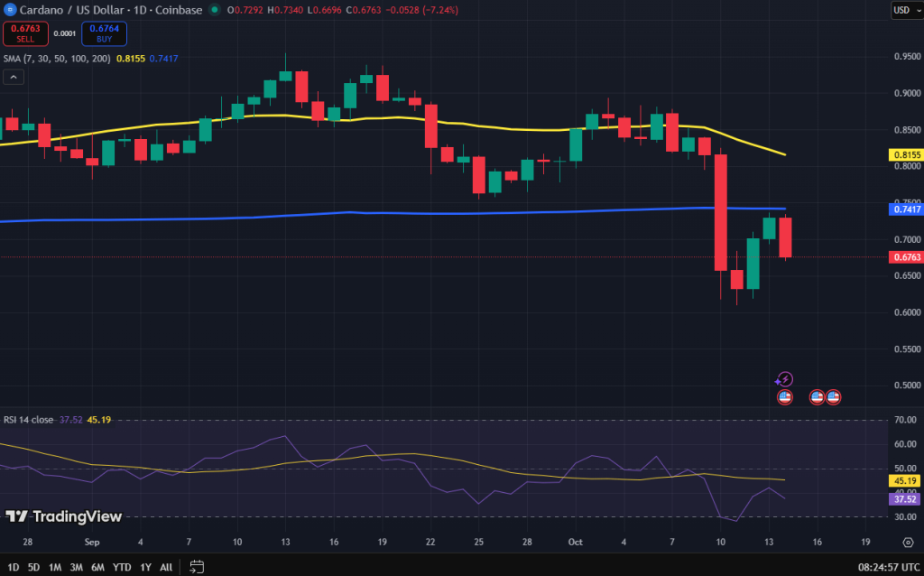Switch to YTD time range
Screen dimensions: 924x576
[120, 567]
